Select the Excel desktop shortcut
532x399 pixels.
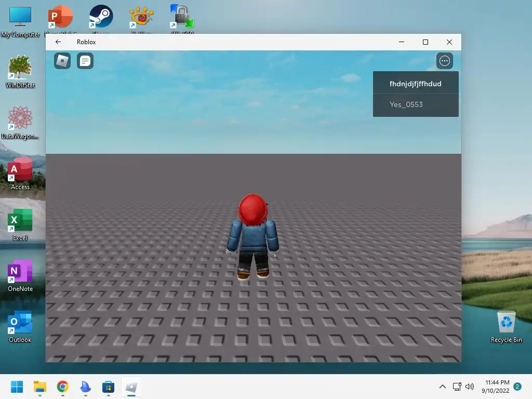(x=20, y=224)
